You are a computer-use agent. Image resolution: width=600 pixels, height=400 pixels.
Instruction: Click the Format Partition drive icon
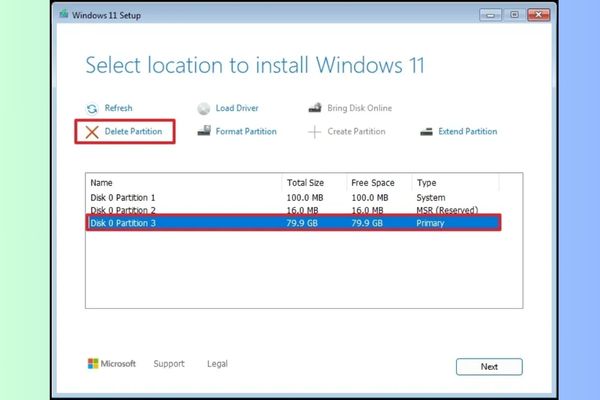(x=204, y=131)
